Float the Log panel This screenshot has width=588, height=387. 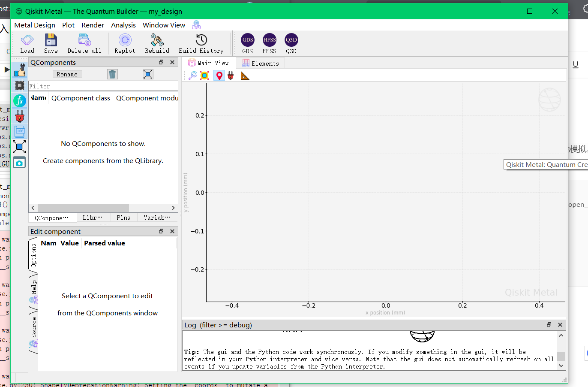[x=549, y=325]
